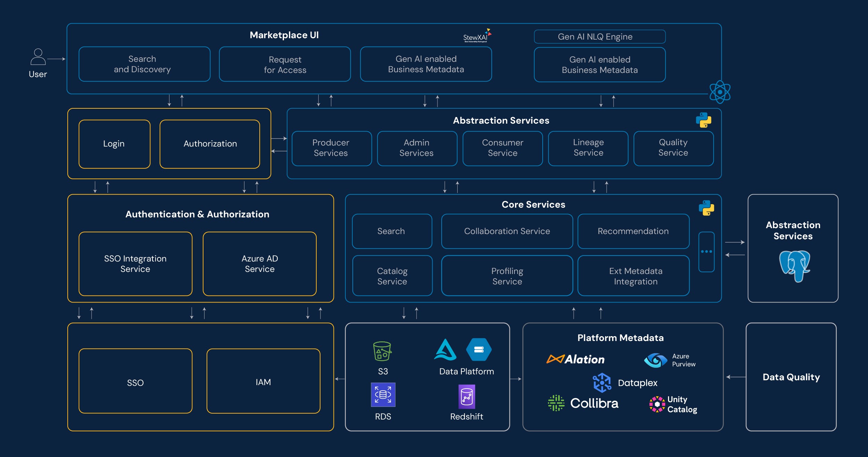The width and height of the screenshot is (868, 457).
Task: Click the three-dots box in Core Services
Action: [x=706, y=252]
